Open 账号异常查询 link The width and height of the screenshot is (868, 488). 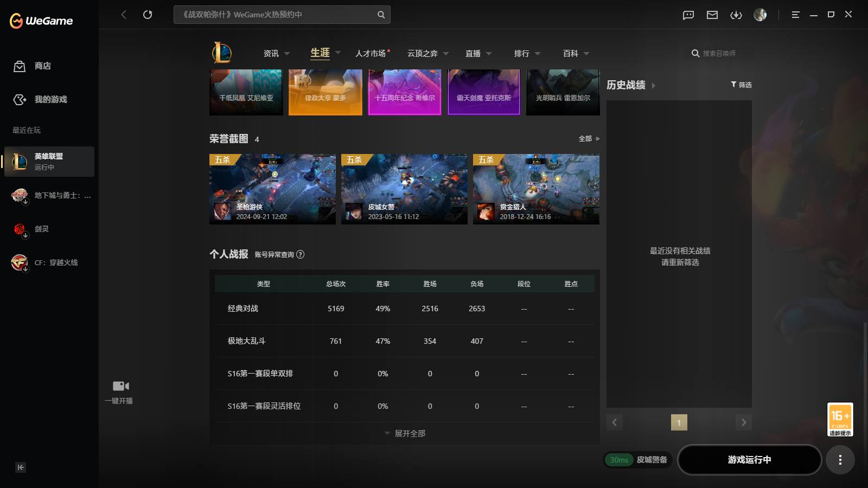(275, 255)
